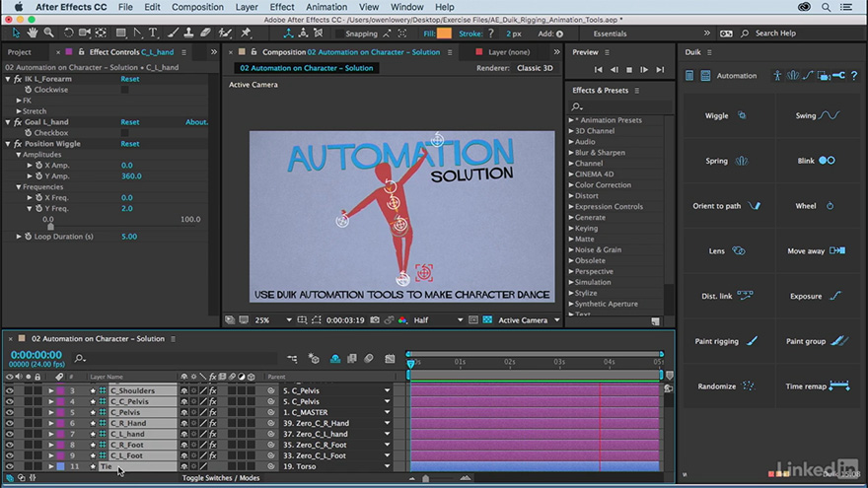Toggle Checkbox under Goal L_hand effect
Screen dimensions: 868x488
click(124, 133)
